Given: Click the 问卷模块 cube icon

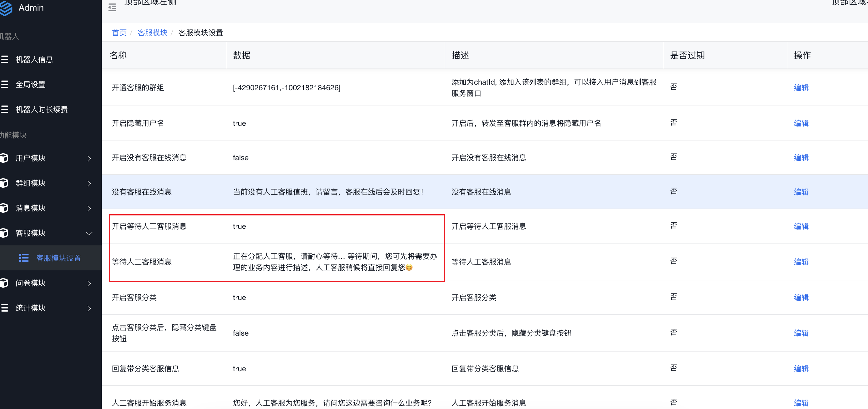Looking at the screenshot, I should [4, 283].
